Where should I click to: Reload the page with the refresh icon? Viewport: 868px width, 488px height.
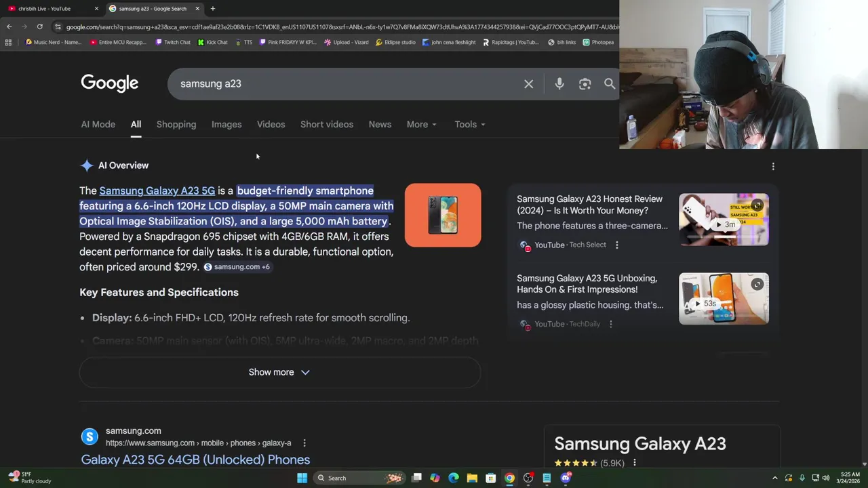click(39, 26)
